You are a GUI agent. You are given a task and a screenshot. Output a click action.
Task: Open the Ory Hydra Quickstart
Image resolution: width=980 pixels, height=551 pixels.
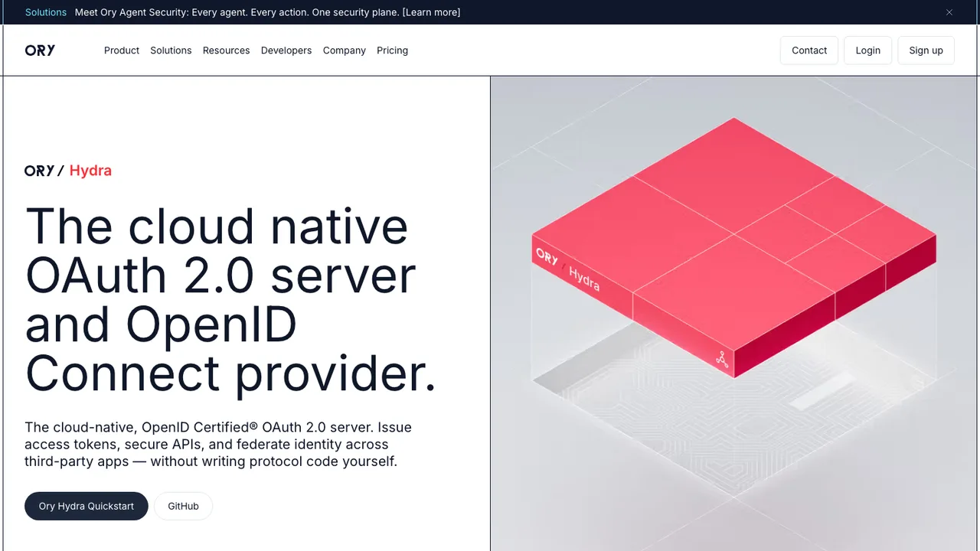pyautogui.click(x=87, y=506)
